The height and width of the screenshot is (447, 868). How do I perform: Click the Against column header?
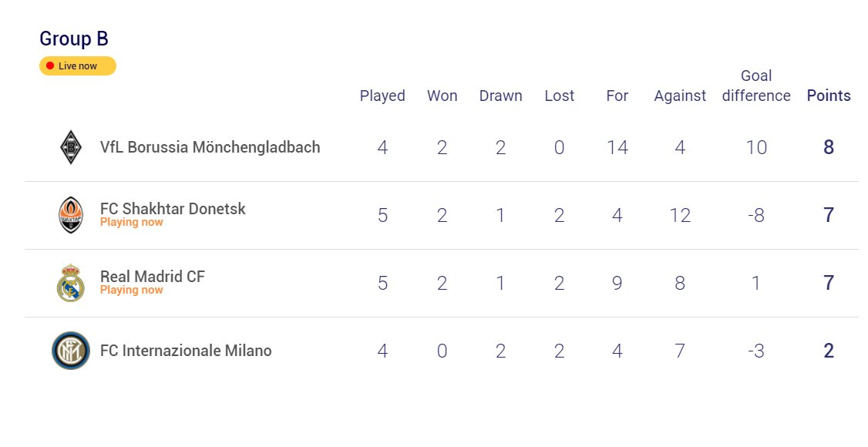pos(680,96)
